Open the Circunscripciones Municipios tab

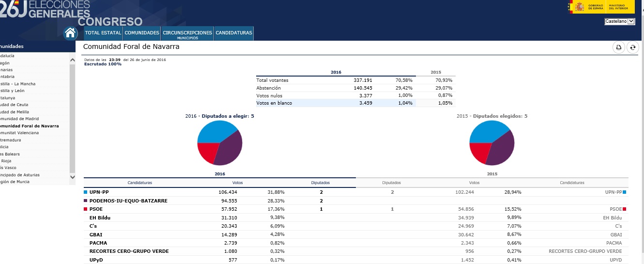[187, 33]
